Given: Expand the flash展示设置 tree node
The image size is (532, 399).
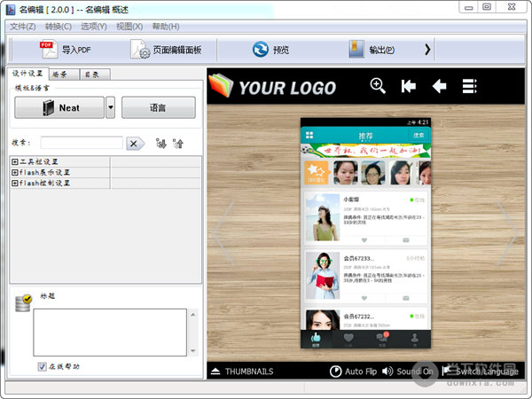Looking at the screenshot, I should 15,172.
